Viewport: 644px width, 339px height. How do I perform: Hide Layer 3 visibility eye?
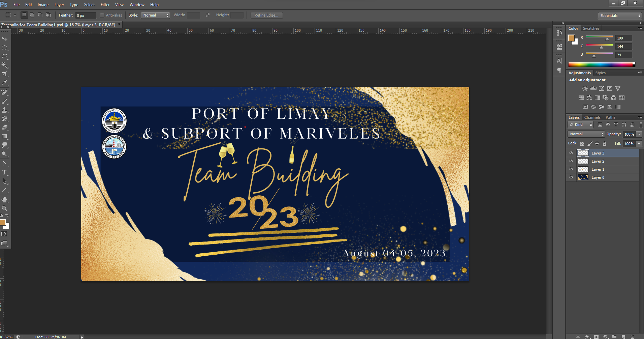[571, 153]
